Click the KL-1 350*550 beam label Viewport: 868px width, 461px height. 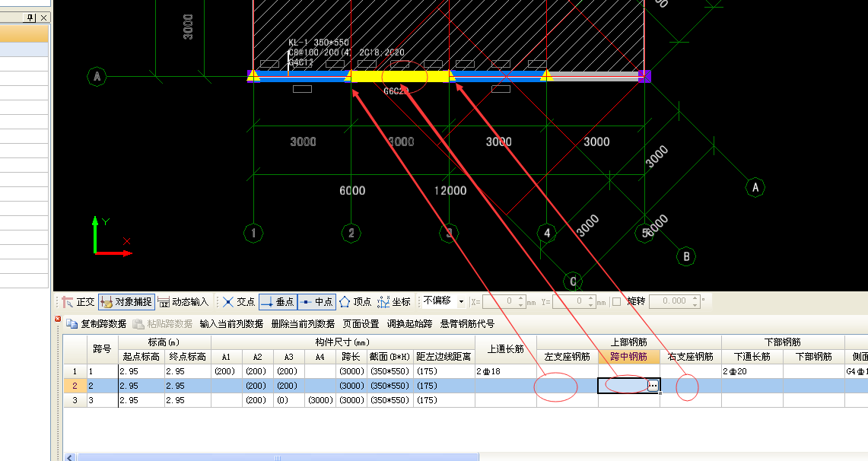coord(319,43)
